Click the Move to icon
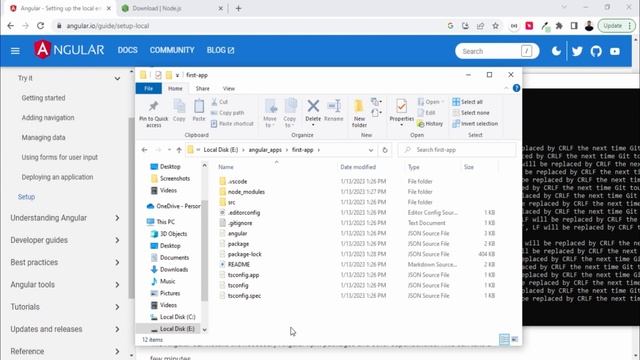This screenshot has width=640, height=360. pos(270,107)
